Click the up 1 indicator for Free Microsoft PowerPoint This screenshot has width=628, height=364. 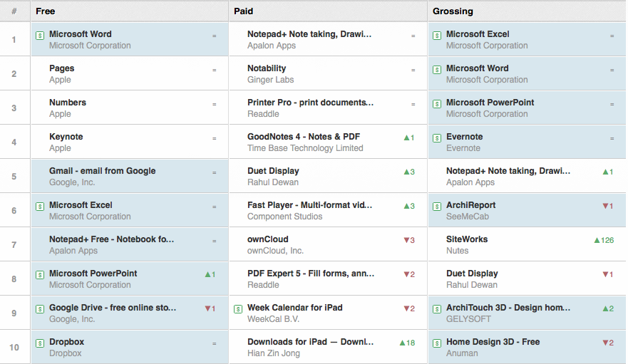210,274
